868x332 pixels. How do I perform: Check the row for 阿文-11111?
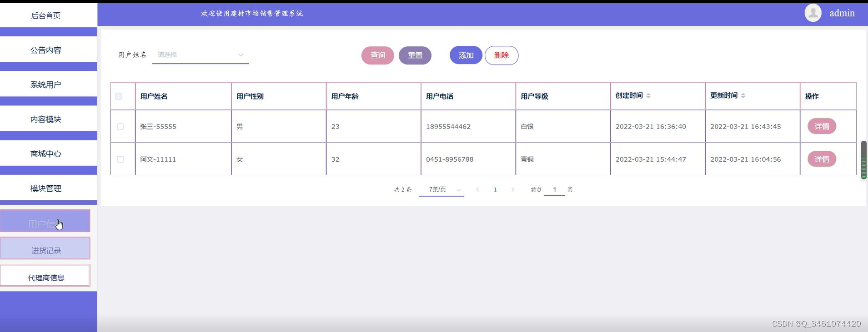click(120, 159)
